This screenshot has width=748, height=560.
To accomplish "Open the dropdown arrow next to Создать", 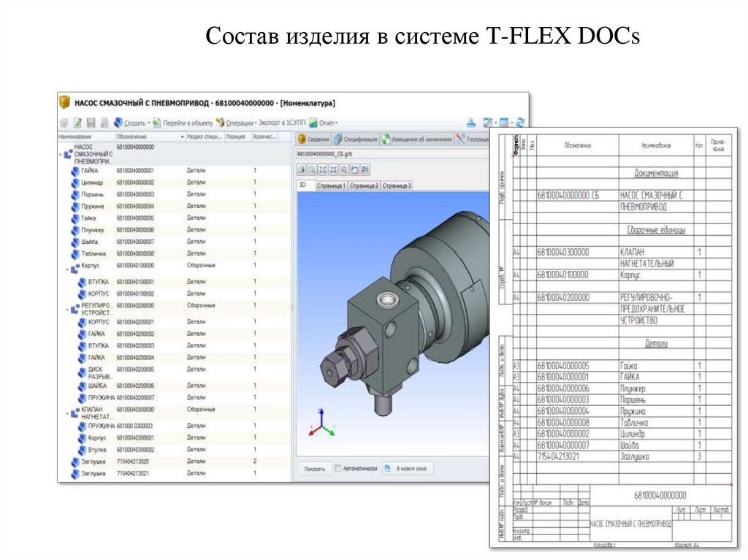I will pyautogui.click(x=148, y=123).
